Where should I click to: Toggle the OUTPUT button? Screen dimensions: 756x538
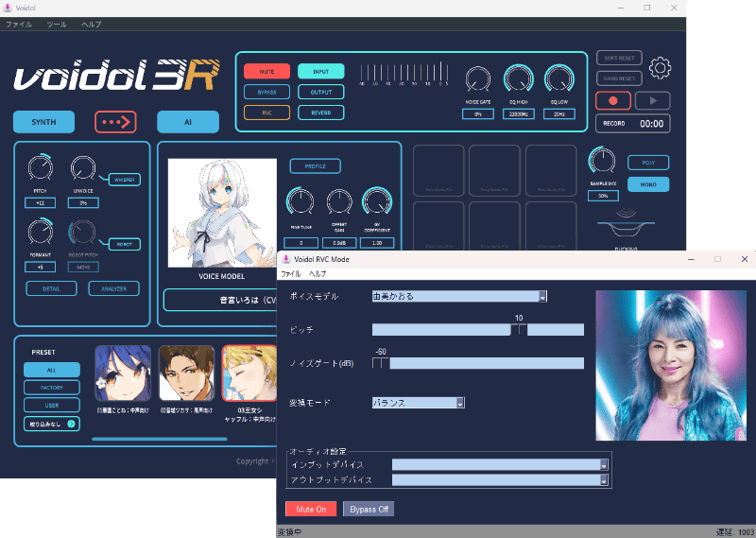click(x=320, y=92)
